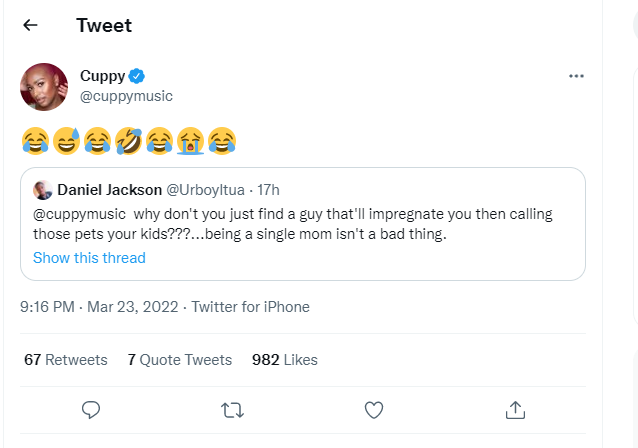Visit the @cuppymusic handle

(x=126, y=96)
